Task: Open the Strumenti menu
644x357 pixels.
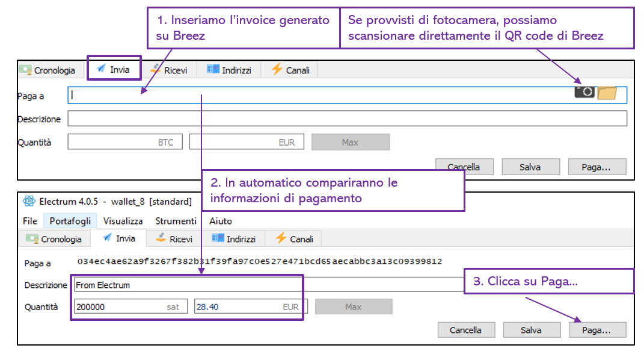Action: pyautogui.click(x=176, y=221)
